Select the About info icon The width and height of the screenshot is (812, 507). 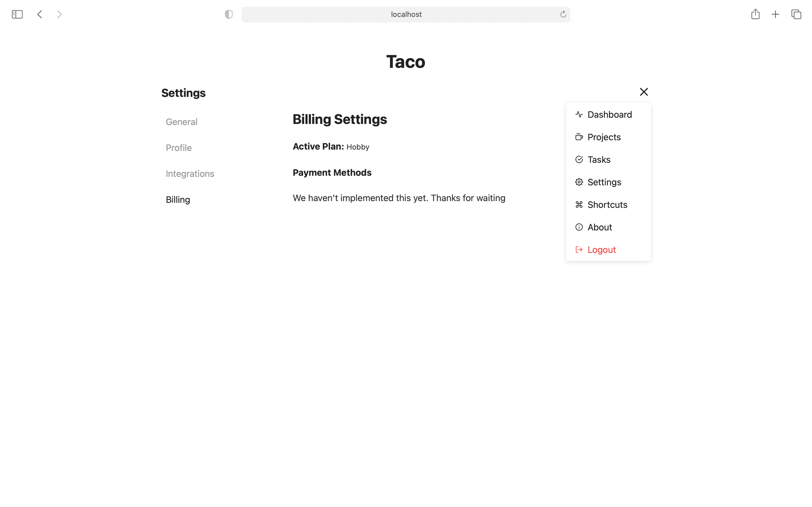tap(579, 227)
